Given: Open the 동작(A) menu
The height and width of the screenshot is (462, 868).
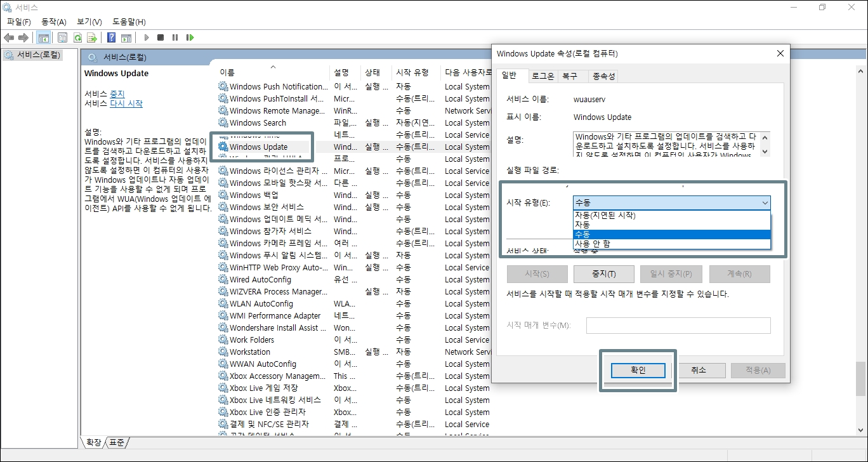Looking at the screenshot, I should point(54,22).
